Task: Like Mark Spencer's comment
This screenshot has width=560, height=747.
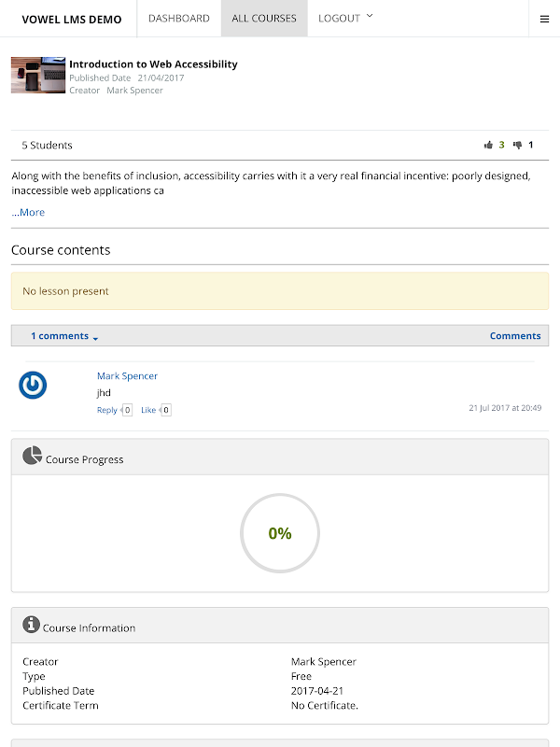Action: (148, 410)
